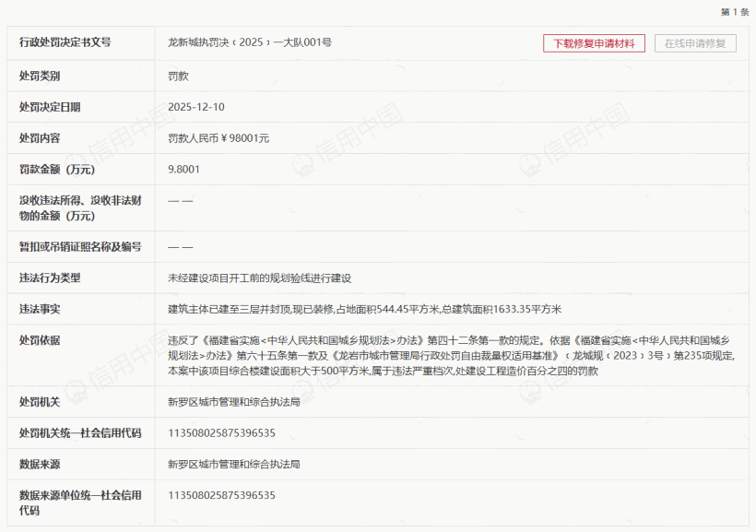Click the 在线申请修复 button

(x=695, y=43)
